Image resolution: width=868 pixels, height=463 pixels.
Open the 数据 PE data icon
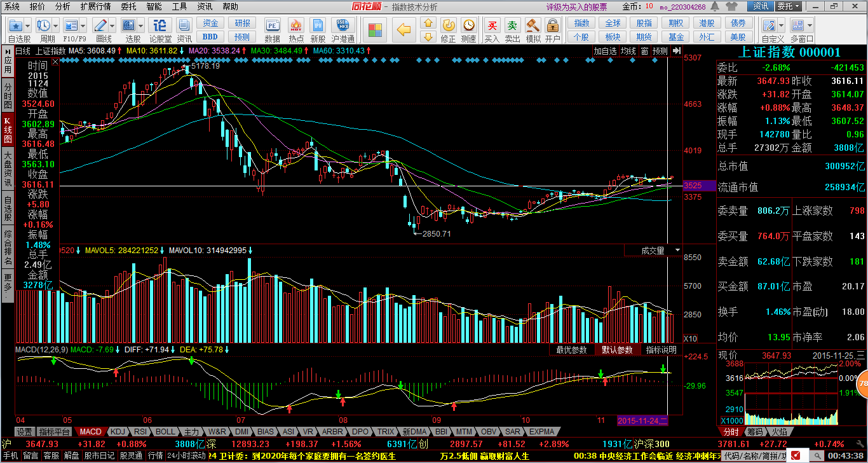[273, 25]
